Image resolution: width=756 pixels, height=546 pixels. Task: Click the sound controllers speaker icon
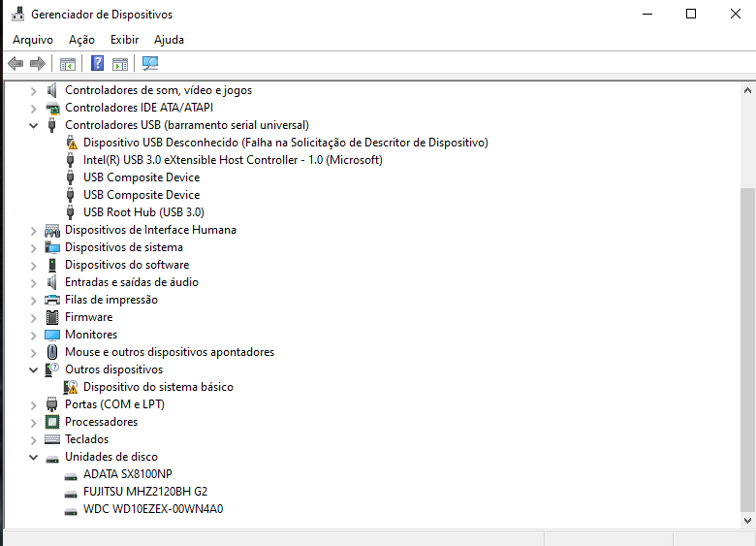click(x=52, y=90)
